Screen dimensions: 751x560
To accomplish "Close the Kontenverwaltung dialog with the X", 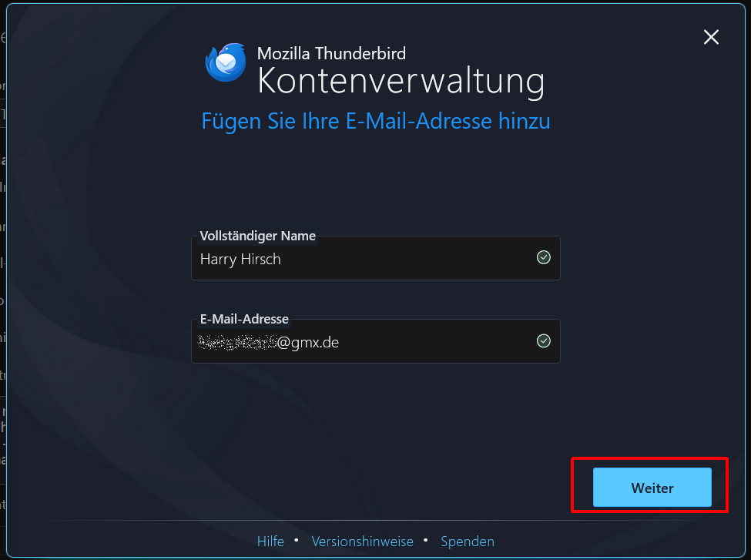I will 711,37.
